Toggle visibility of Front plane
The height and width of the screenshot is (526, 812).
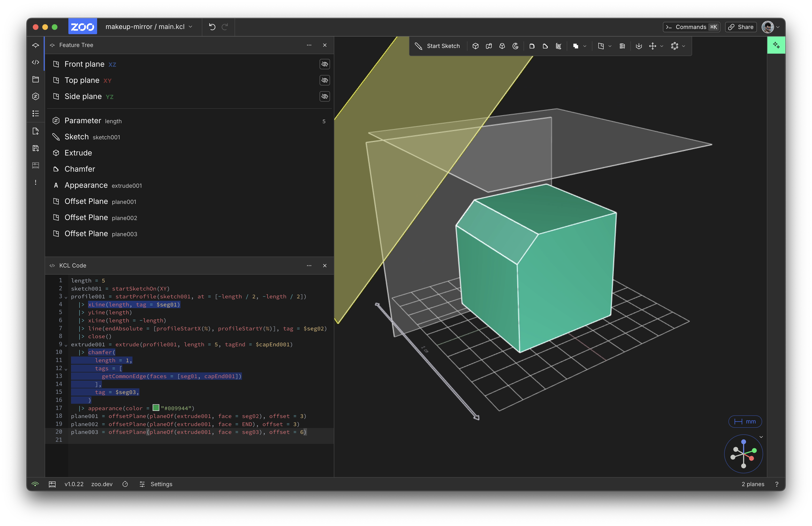[x=325, y=64]
